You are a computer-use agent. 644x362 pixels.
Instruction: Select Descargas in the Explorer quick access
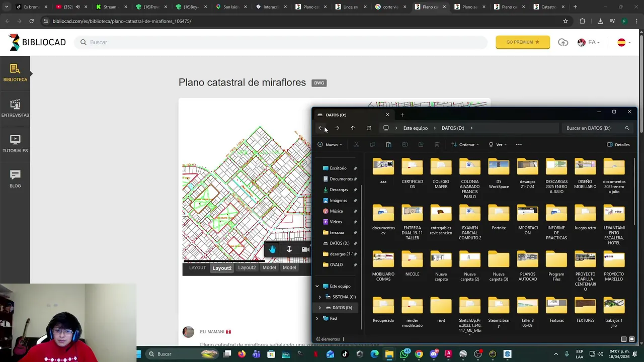pyautogui.click(x=339, y=190)
